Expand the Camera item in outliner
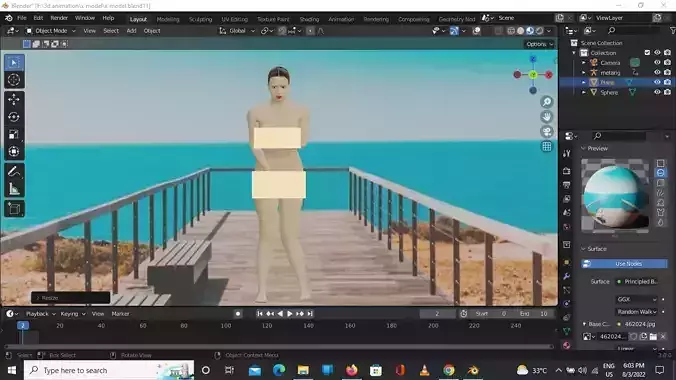 [584, 63]
